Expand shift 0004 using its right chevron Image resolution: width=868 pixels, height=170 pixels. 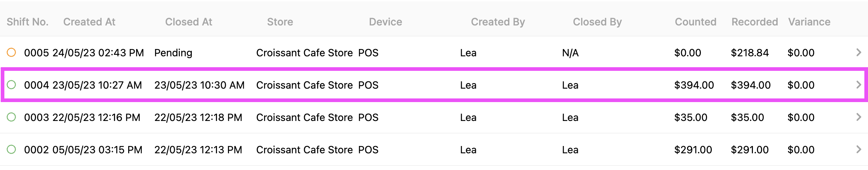click(x=859, y=85)
